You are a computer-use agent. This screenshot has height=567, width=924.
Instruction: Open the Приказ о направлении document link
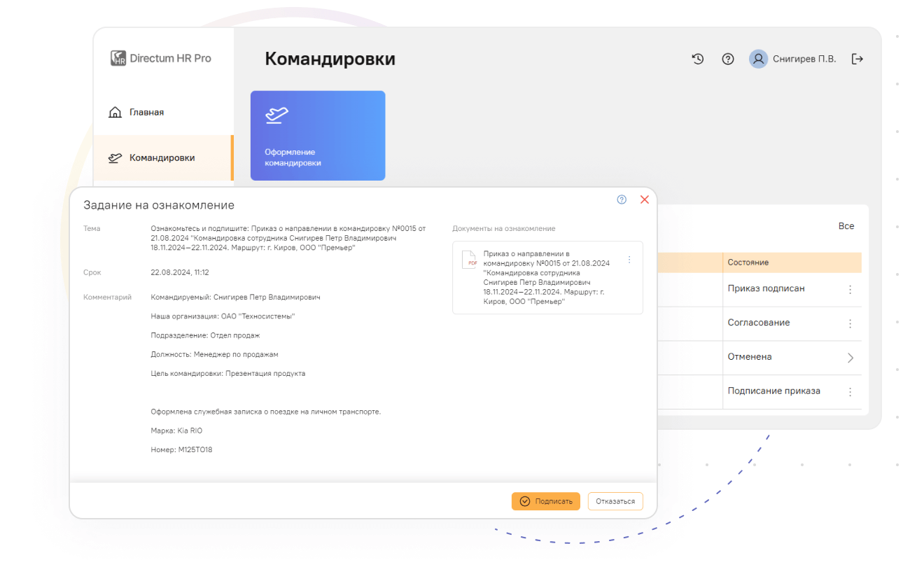click(x=546, y=277)
